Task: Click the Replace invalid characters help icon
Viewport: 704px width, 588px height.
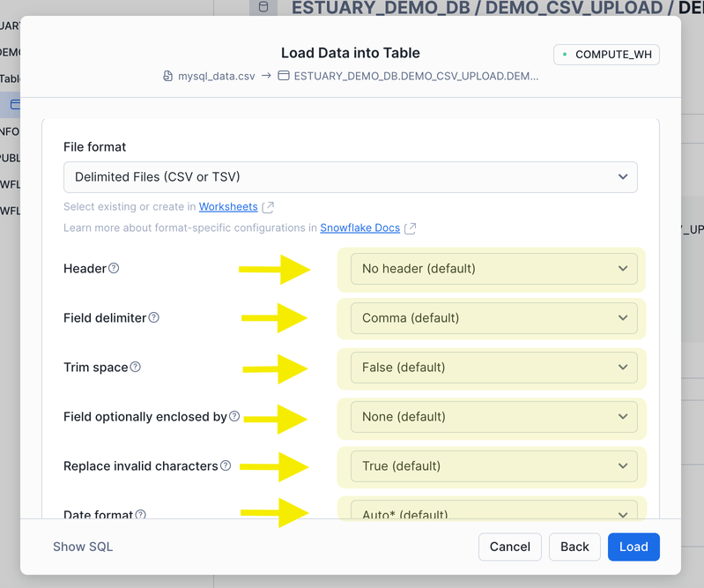Action: click(x=226, y=465)
